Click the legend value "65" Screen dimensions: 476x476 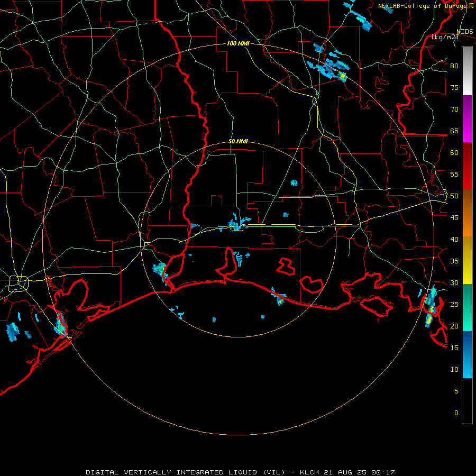454,131
